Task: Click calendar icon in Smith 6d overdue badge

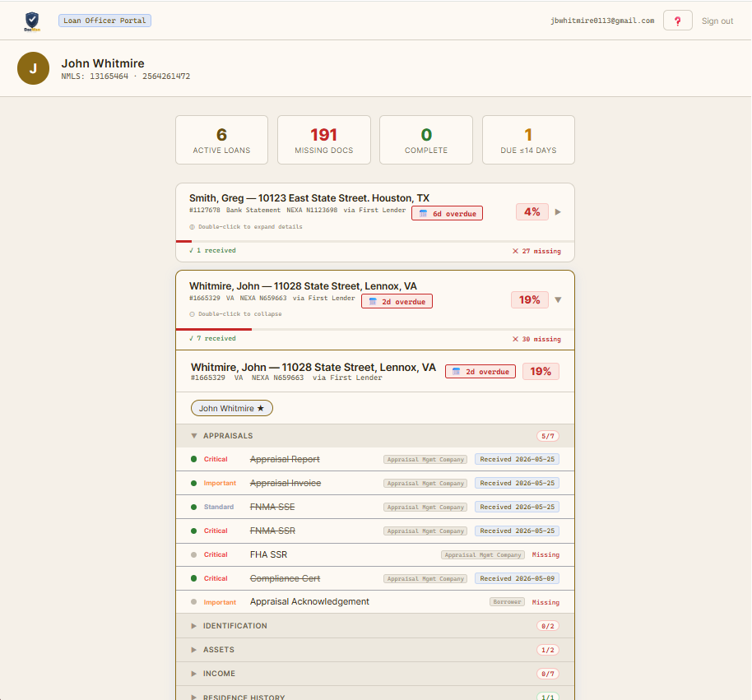Action: [x=423, y=214]
